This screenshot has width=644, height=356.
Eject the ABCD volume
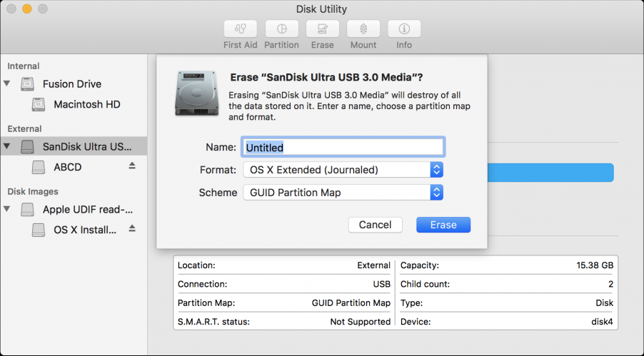point(132,166)
